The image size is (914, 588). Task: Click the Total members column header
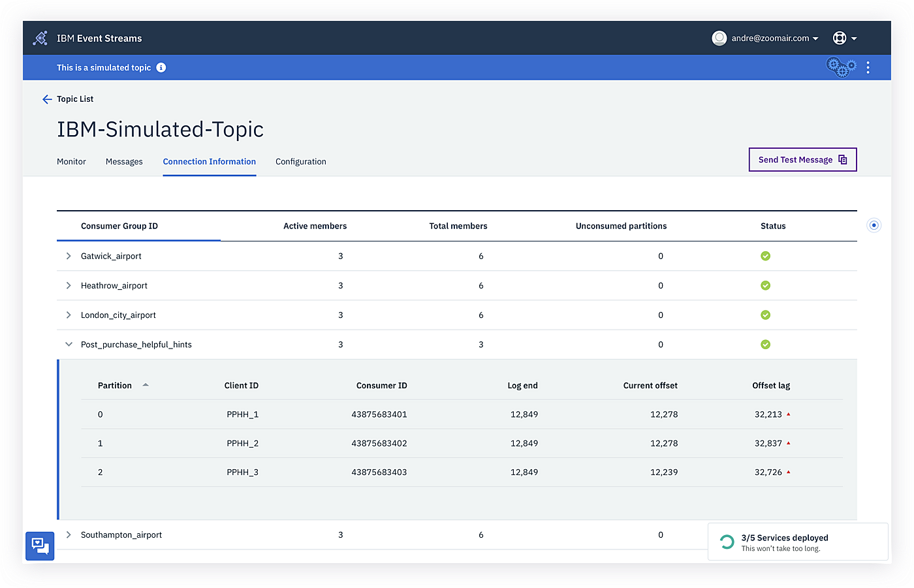(x=458, y=226)
